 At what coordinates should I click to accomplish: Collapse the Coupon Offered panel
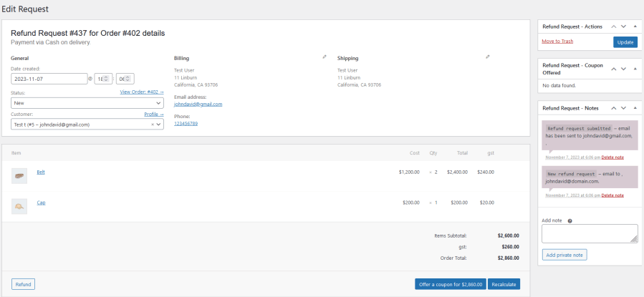[x=635, y=69]
